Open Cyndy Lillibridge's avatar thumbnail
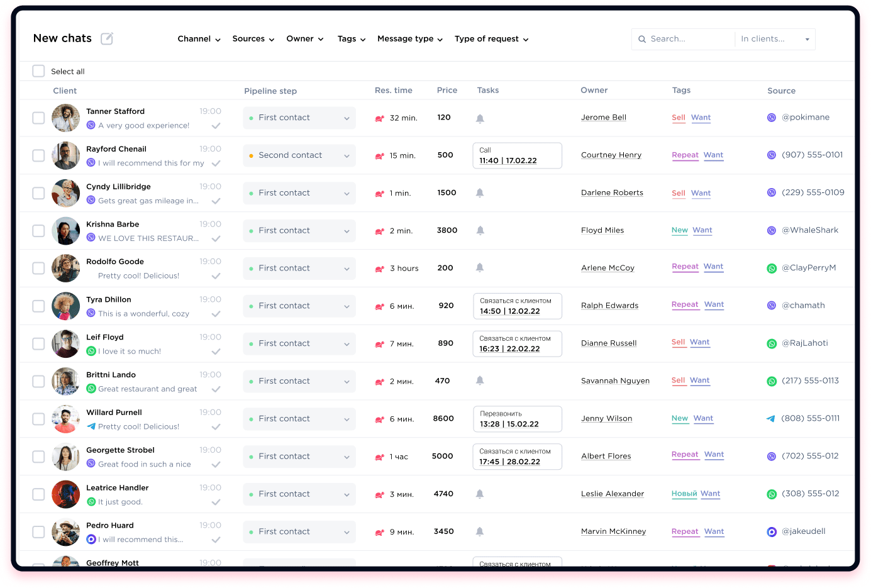The height and width of the screenshot is (588, 871). tap(65, 193)
